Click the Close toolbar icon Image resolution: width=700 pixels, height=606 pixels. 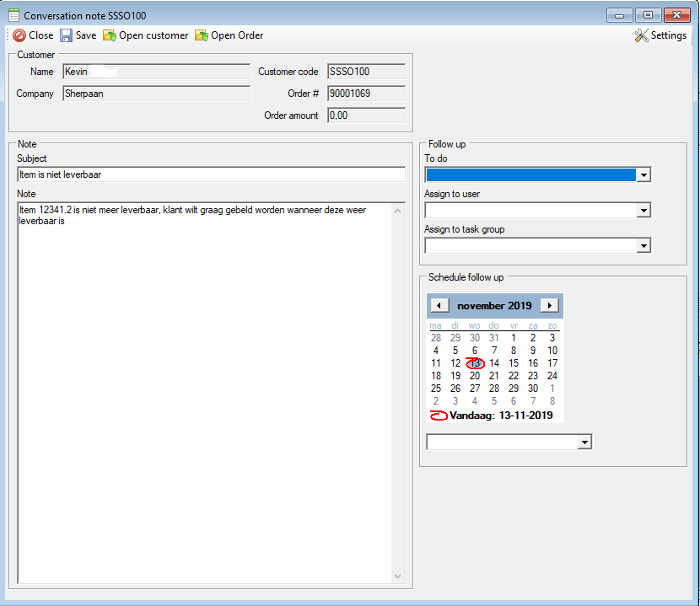coord(19,35)
